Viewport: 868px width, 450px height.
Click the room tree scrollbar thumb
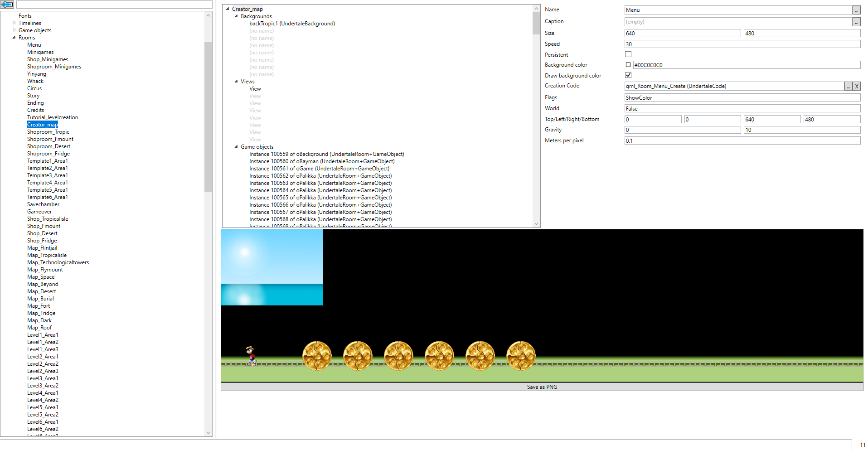click(x=209, y=117)
